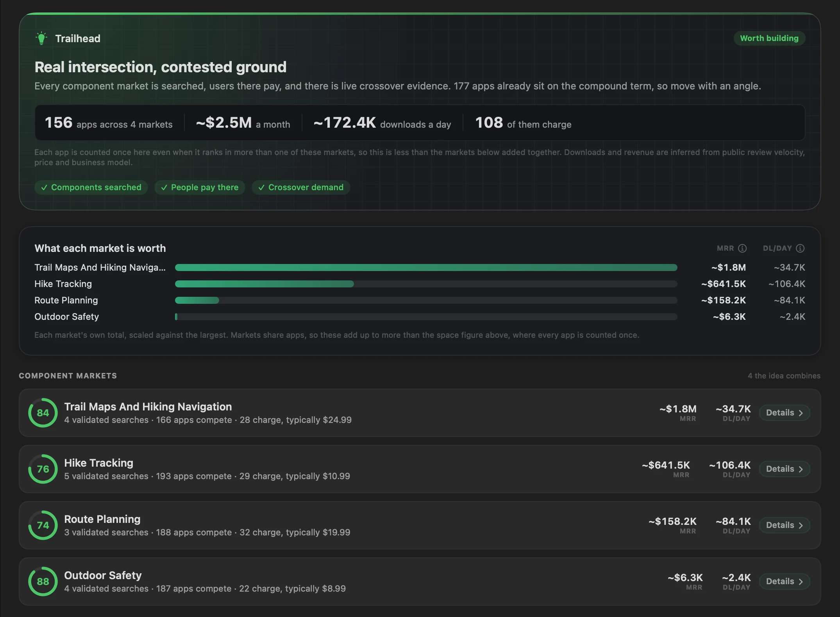The width and height of the screenshot is (840, 617).
Task: Click 'Trail Maps And Hiking Navigation' card title
Action: (x=148, y=407)
